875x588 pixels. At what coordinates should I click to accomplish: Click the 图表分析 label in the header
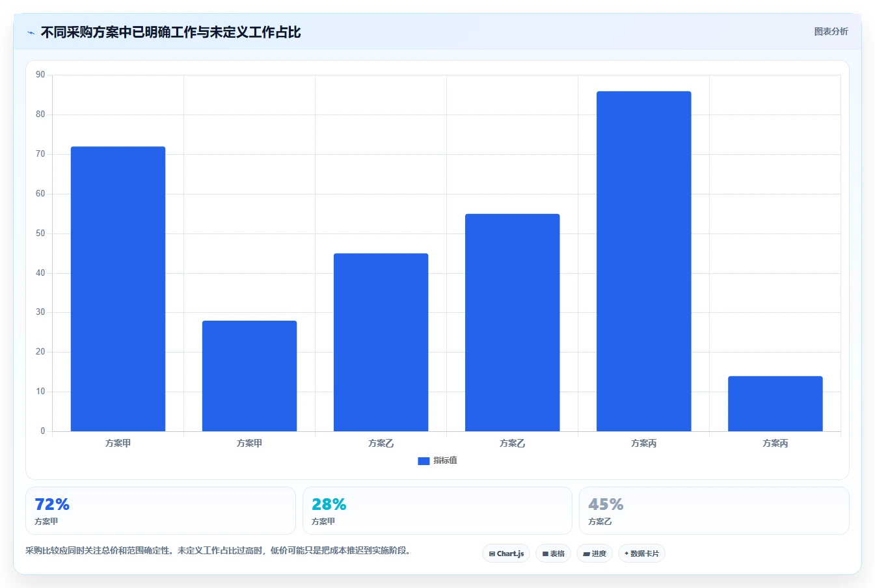[x=831, y=31]
